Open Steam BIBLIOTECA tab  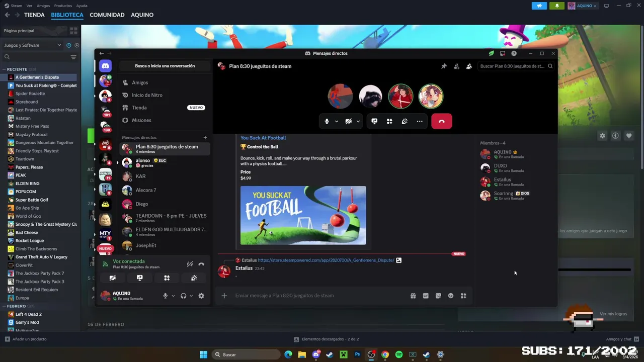tap(67, 15)
